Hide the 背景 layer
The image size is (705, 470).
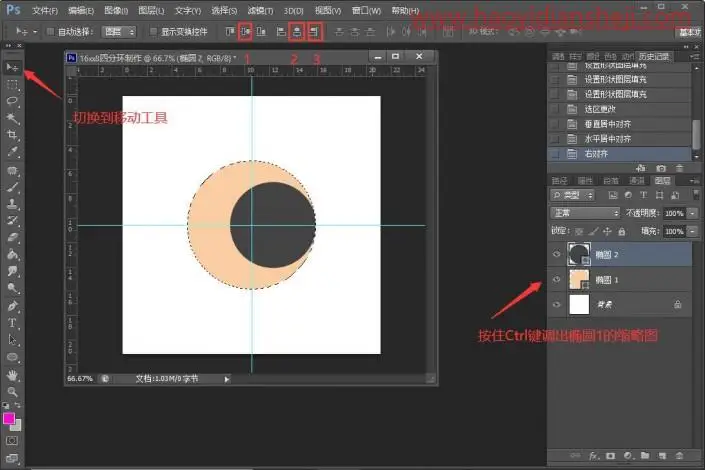(x=557, y=304)
